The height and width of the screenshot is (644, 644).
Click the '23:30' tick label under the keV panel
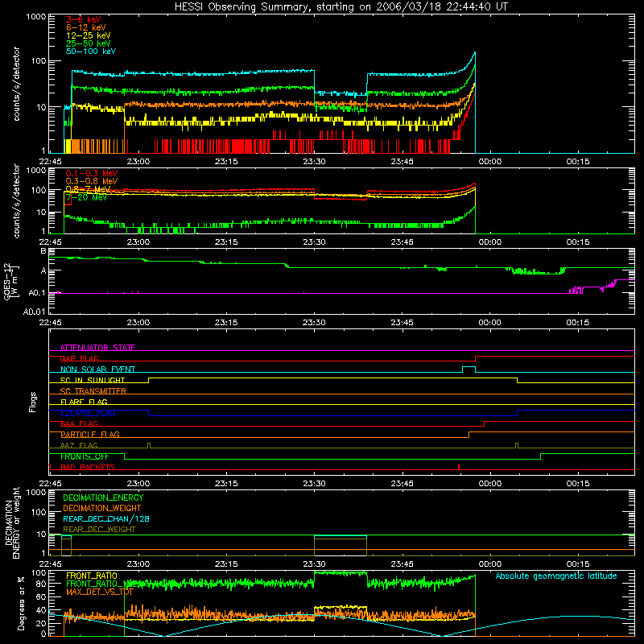click(x=314, y=162)
